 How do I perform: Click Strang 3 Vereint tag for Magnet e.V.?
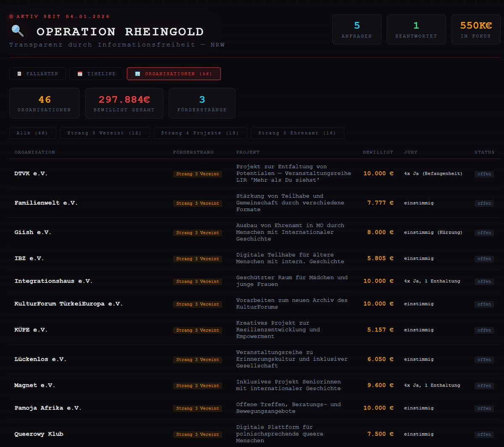coord(197,386)
